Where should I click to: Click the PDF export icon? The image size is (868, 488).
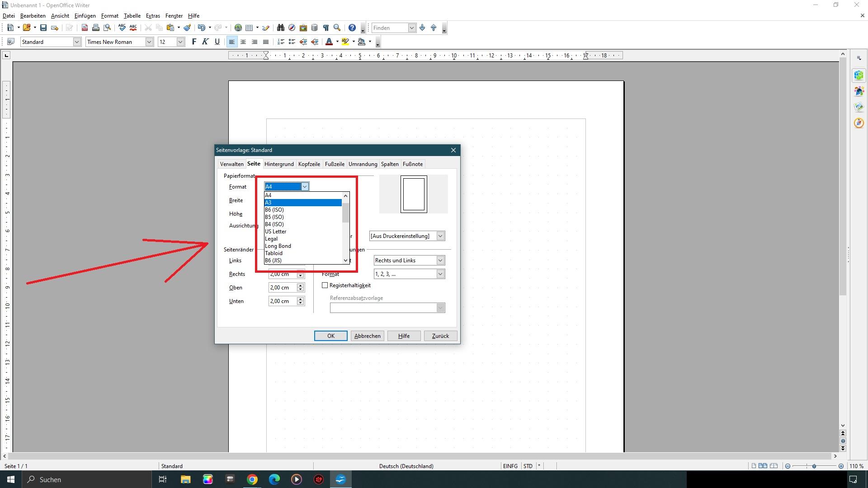point(85,28)
